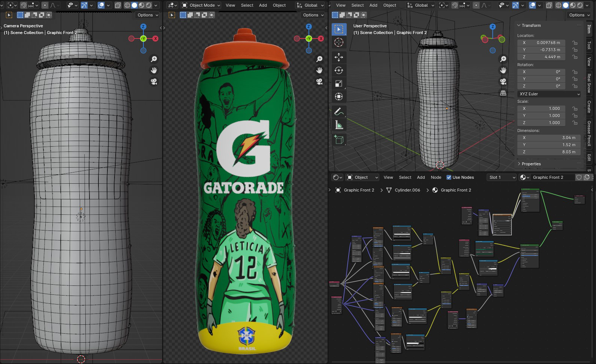The image size is (596, 364).
Task: Click Dimensions Z value field
Action: pos(549,152)
